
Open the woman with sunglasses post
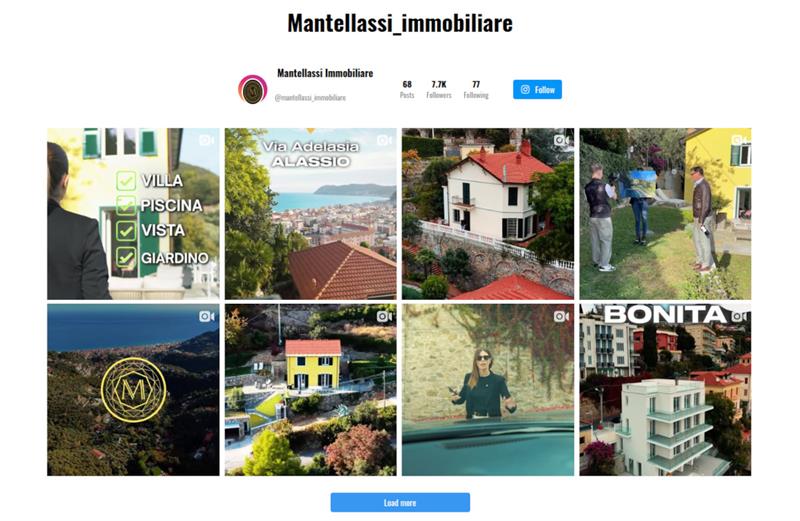(x=488, y=390)
